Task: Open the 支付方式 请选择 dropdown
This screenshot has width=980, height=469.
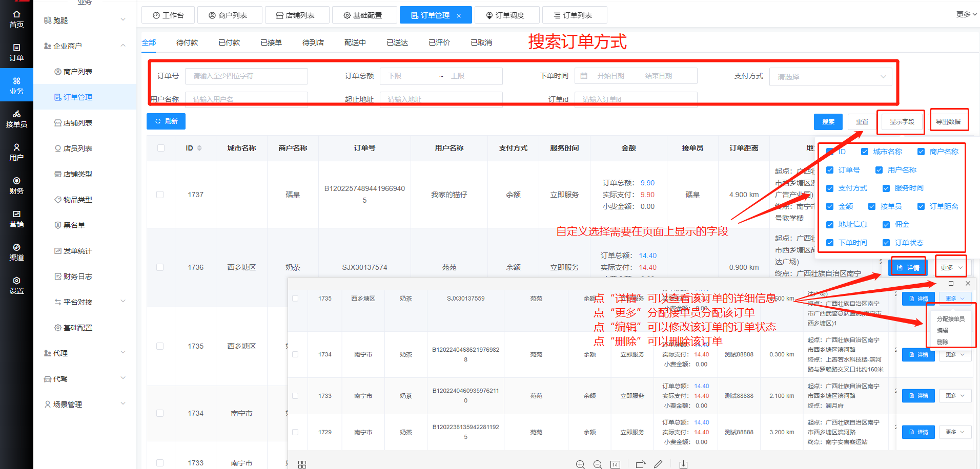Action: point(830,77)
